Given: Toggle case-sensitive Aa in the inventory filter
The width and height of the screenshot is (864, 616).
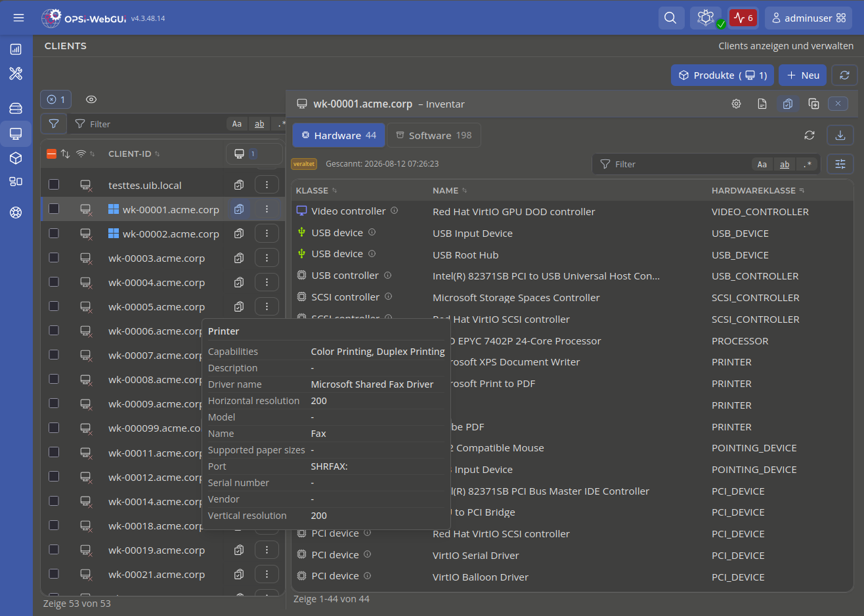Looking at the screenshot, I should (x=762, y=164).
